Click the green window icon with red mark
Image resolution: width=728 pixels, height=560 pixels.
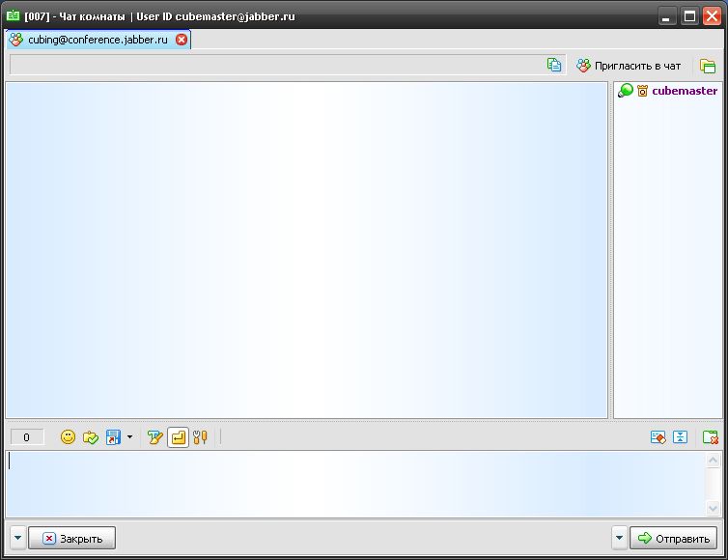710,437
